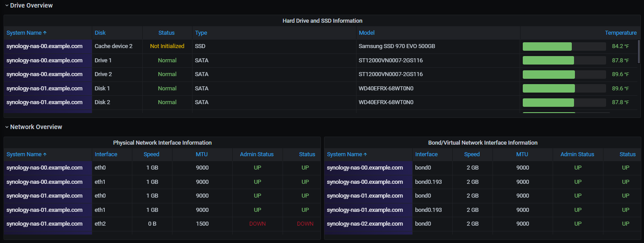Click the Not Initialized status cell

(167, 46)
